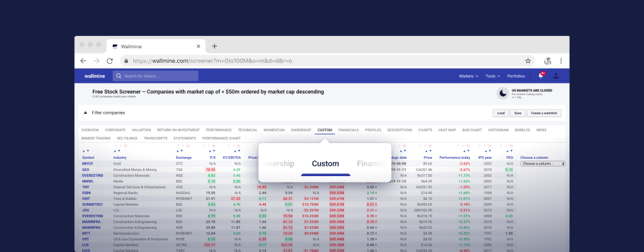Select the Custom tab
The width and height of the screenshot is (644, 252).
325,130
